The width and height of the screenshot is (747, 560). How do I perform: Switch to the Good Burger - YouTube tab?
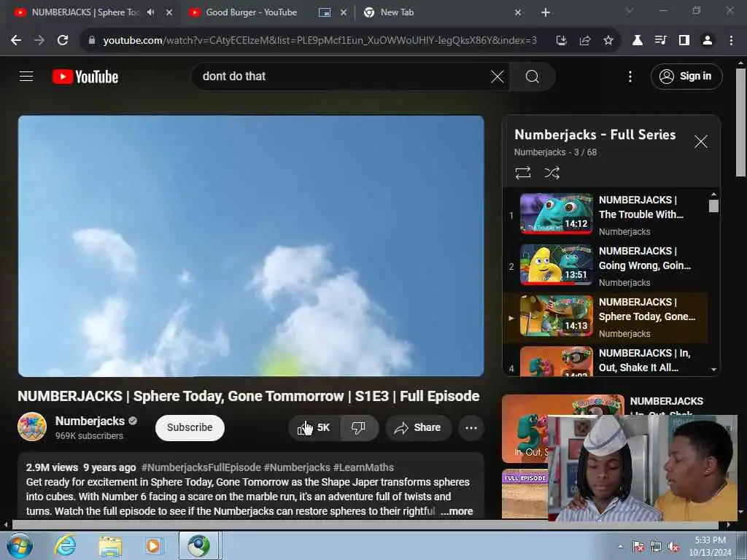[250, 12]
